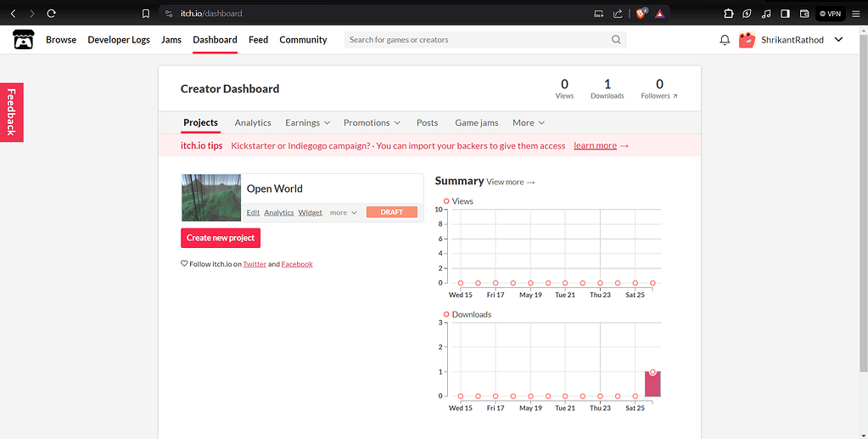This screenshot has width=868, height=439.
Task: Open Analytics link for Open World
Action: click(279, 212)
